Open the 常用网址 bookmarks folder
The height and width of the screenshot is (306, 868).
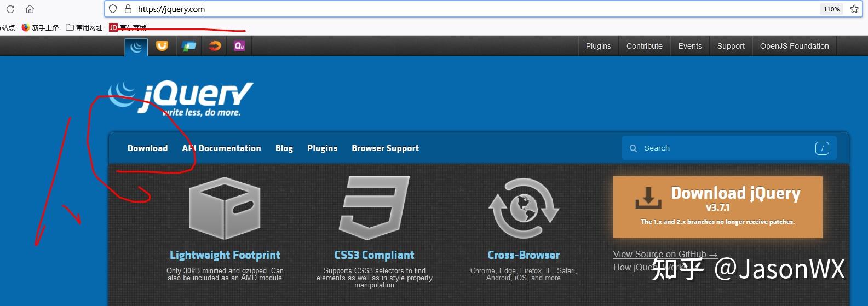84,27
